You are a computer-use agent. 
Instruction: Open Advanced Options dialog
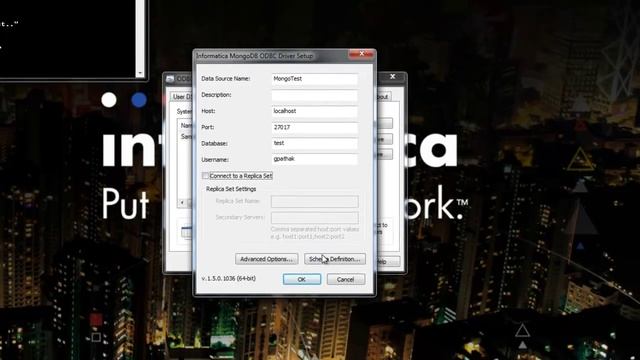pos(267,259)
